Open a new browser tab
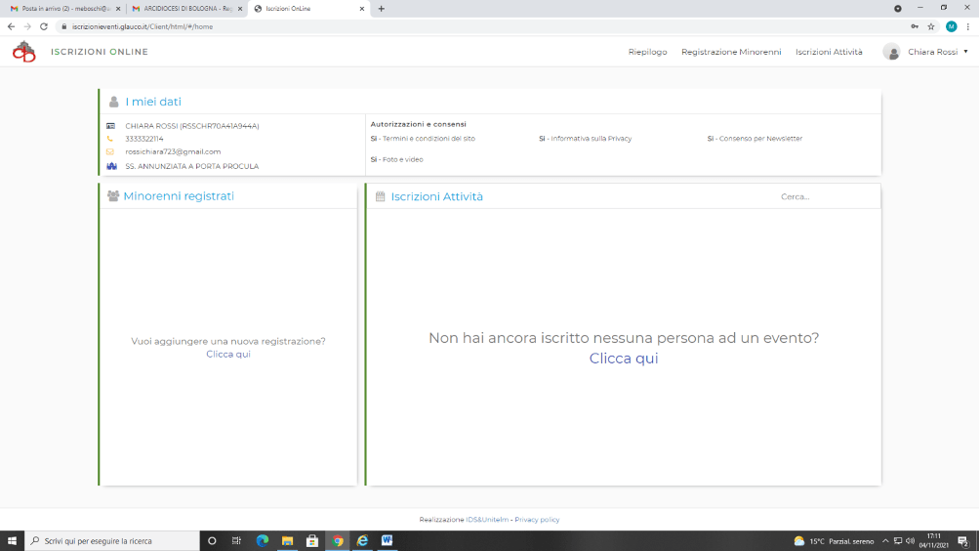The image size is (980, 551). click(x=381, y=8)
